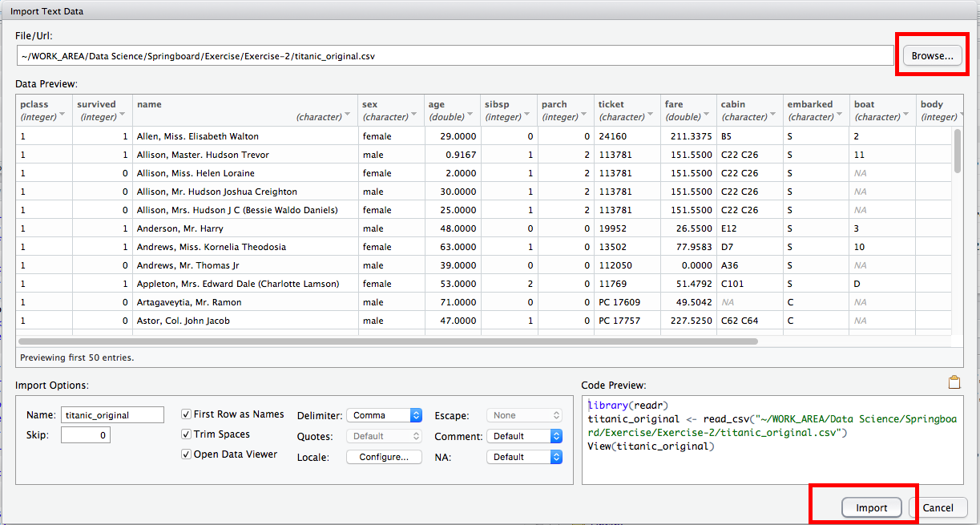Toggle Open Data Viewer checkbox
The width and height of the screenshot is (980, 525).
pos(187,454)
